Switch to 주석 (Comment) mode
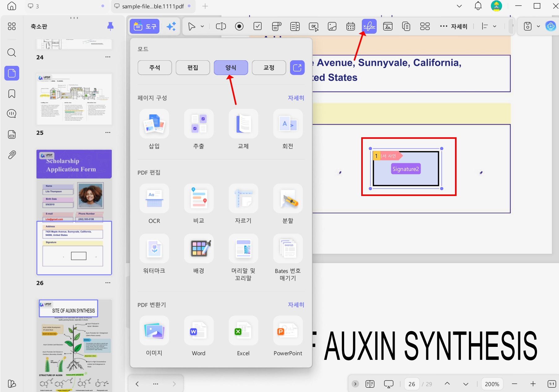The image size is (559, 392). tap(155, 67)
